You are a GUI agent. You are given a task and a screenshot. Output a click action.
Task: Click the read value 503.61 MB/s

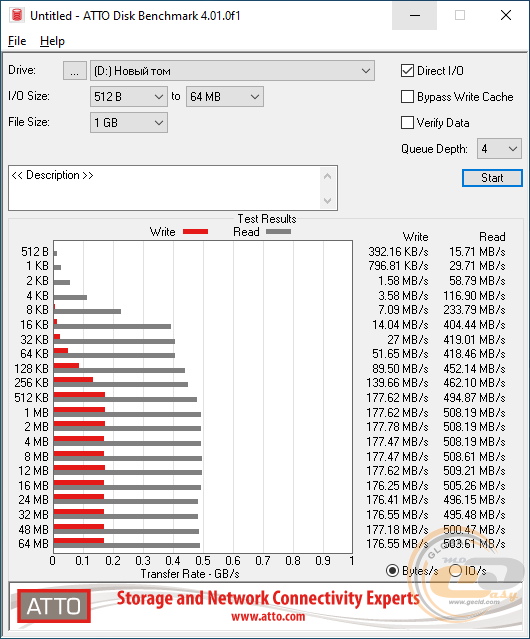point(474,544)
